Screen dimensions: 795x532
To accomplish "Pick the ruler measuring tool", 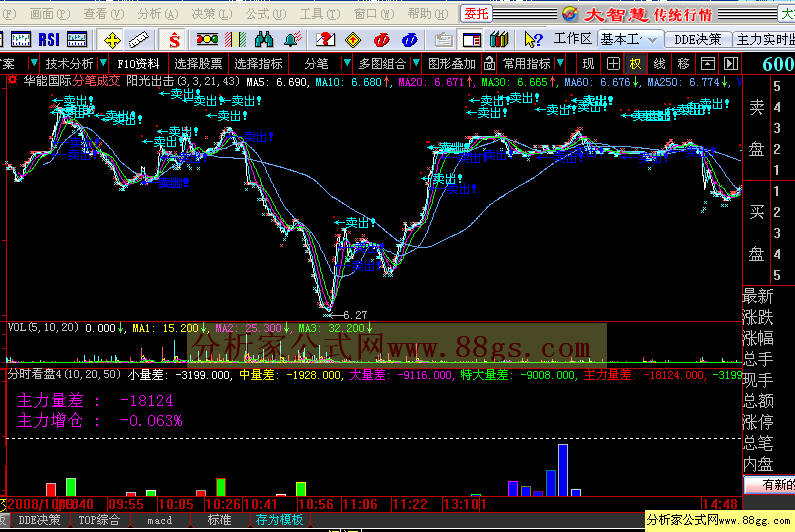I will (138, 40).
